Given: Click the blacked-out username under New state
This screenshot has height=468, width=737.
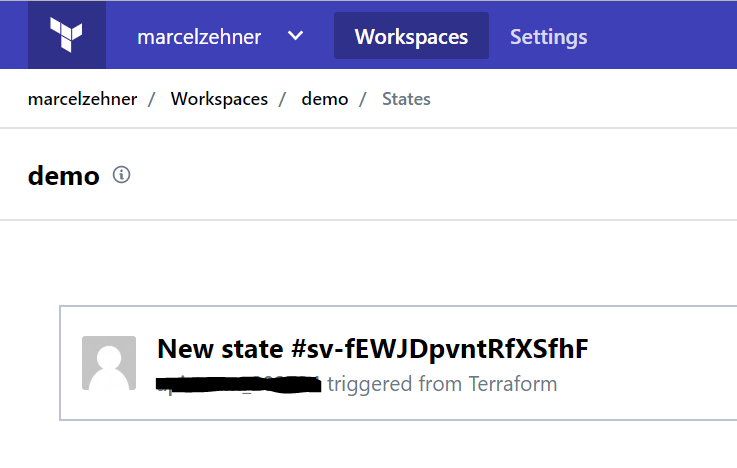Looking at the screenshot, I should coord(238,384).
